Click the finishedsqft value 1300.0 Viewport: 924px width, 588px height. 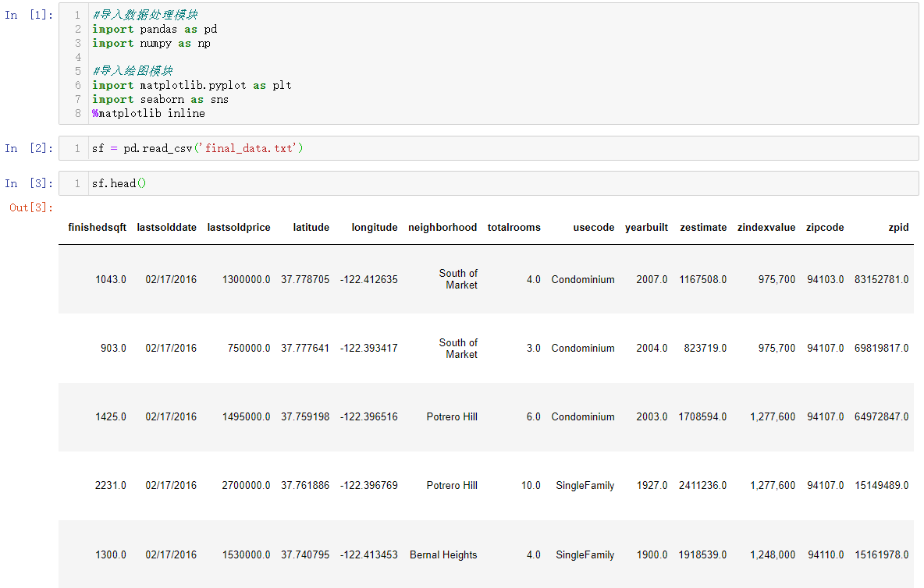tap(111, 555)
